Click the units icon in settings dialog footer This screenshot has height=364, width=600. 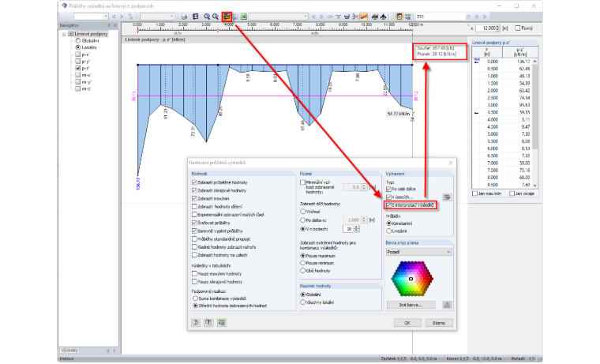click(208, 323)
